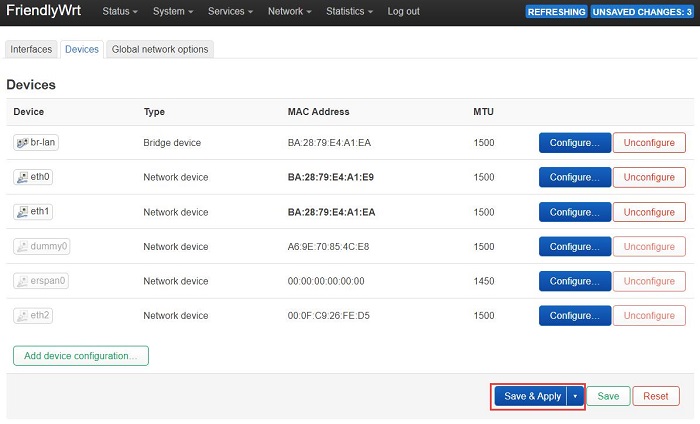Click the eth1 device icon badge
Screen dimensions: 700x424
(23, 212)
